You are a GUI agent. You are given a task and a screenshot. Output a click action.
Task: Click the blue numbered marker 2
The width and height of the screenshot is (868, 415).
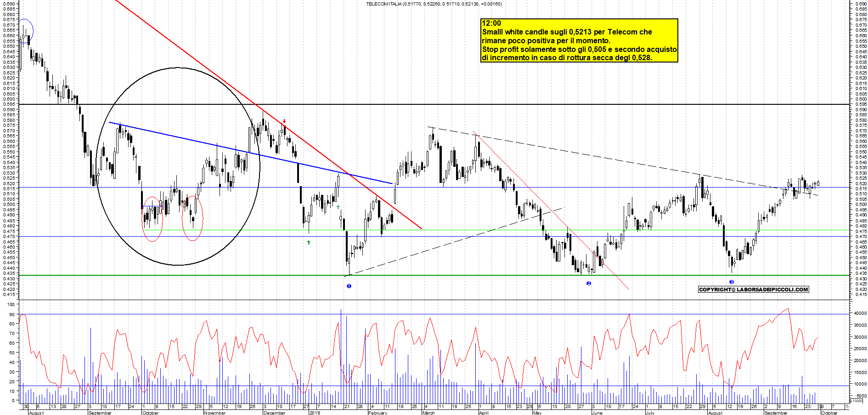coord(589,283)
